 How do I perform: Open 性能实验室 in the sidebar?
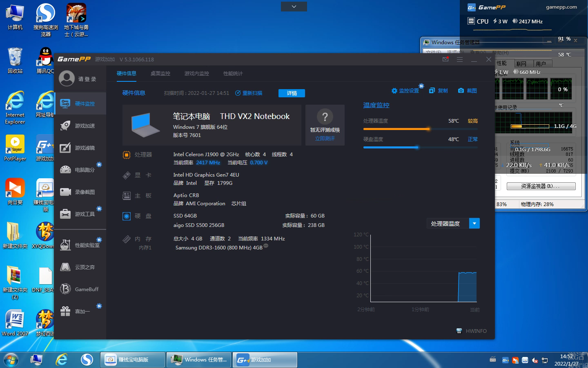[x=80, y=245]
